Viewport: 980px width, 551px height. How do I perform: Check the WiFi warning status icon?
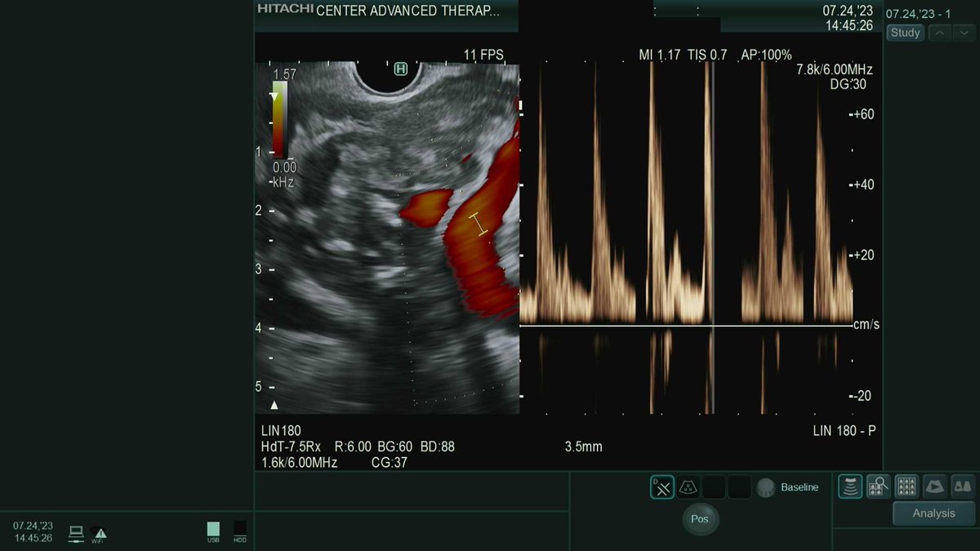(x=100, y=534)
